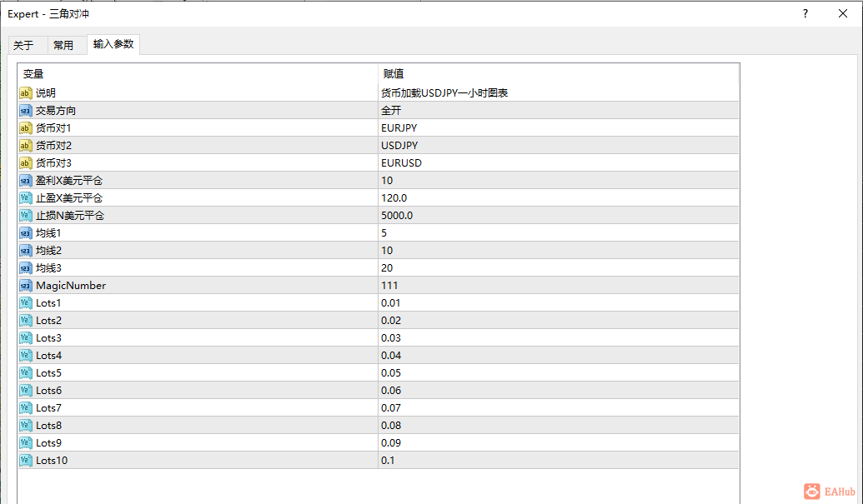Select the Lots5 variable row
The height and width of the screenshot is (504, 863).
(378, 372)
